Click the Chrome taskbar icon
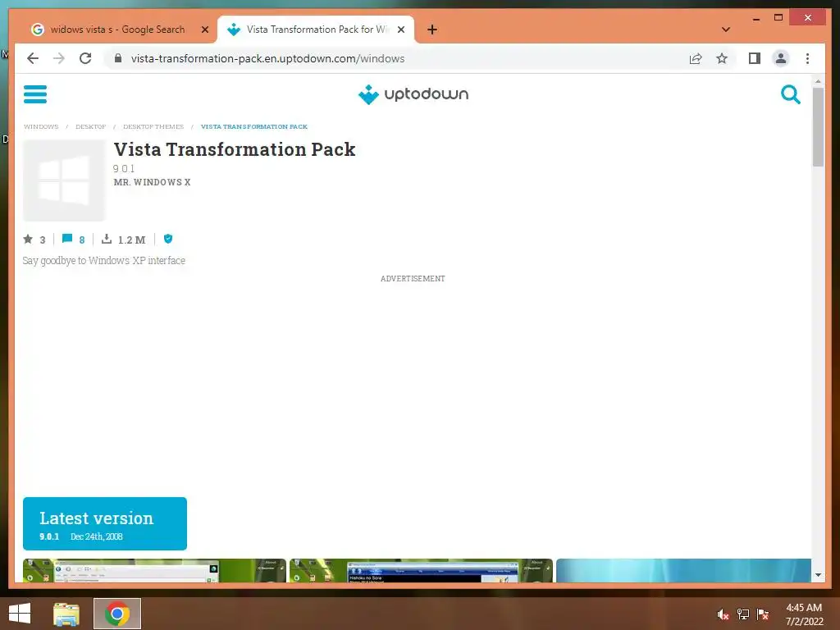 117,614
